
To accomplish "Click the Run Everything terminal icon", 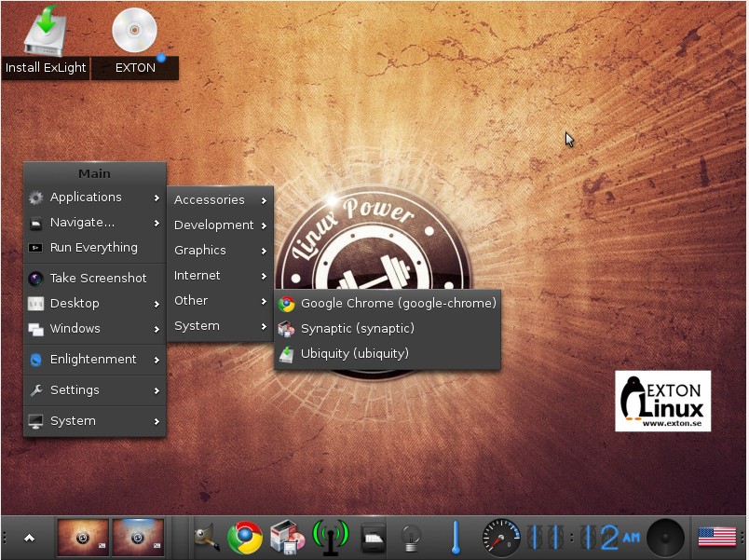I will [35, 248].
